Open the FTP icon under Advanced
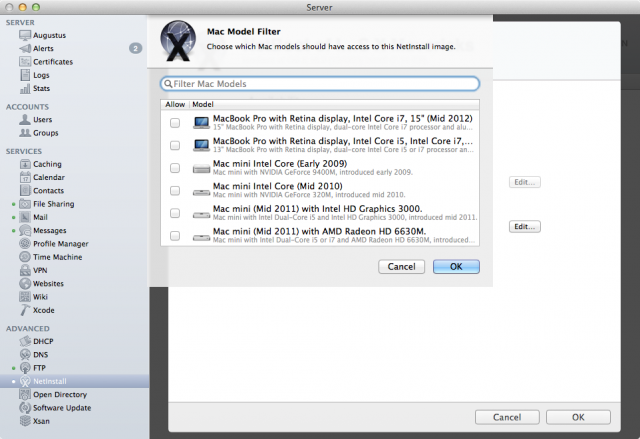 click(x=25, y=368)
